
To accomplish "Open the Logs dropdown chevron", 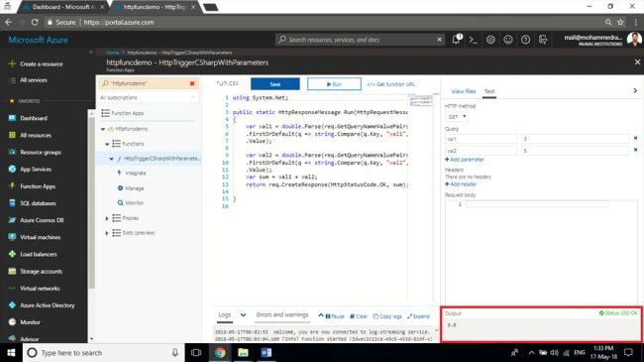I will (x=243, y=315).
